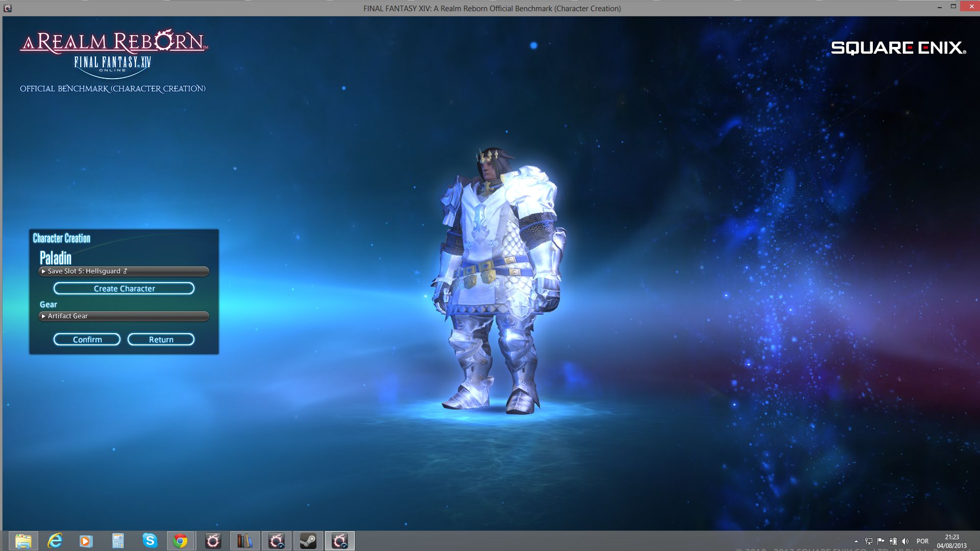Open the Save Slot 5: Hellsguard dropdown
980x551 pixels.
(x=124, y=271)
